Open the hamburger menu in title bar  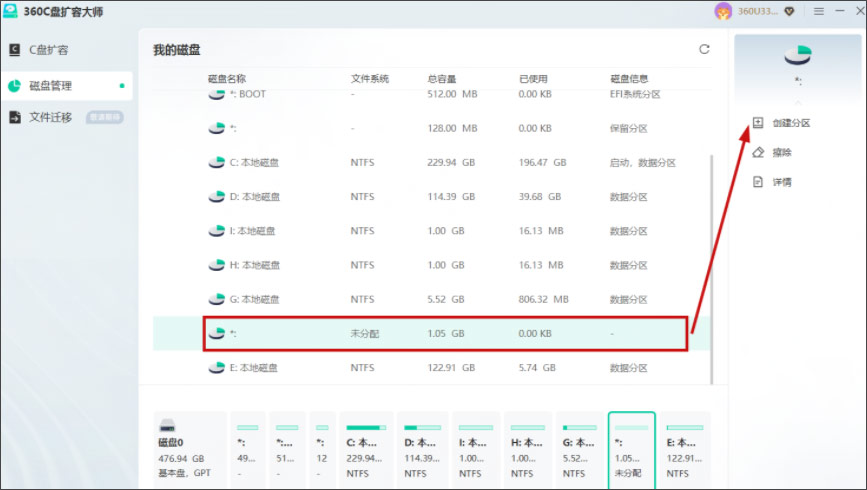click(x=819, y=11)
